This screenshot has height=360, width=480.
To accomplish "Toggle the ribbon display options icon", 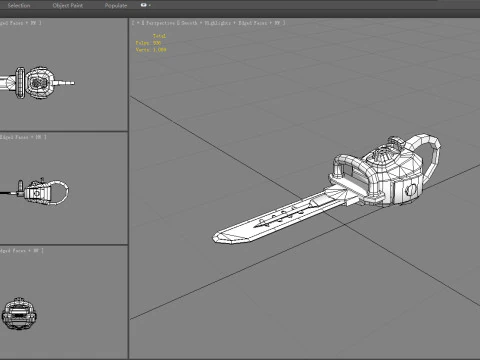I will (x=145, y=5).
